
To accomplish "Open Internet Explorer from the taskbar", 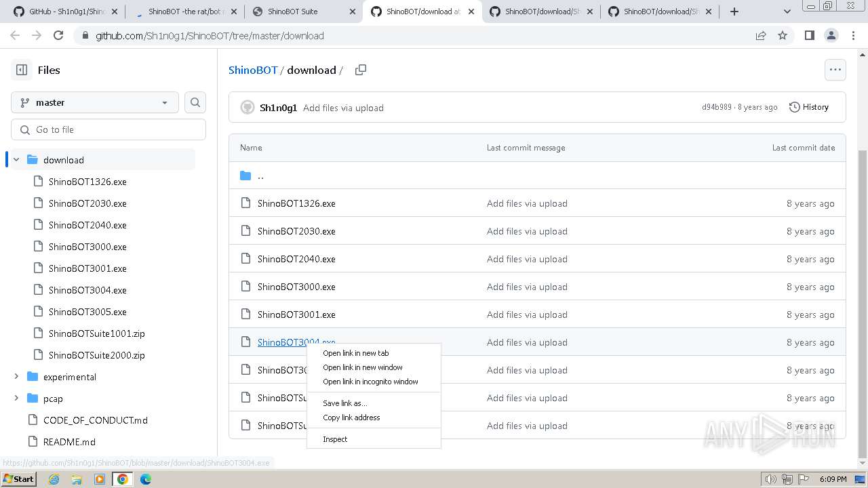I will [x=54, y=479].
